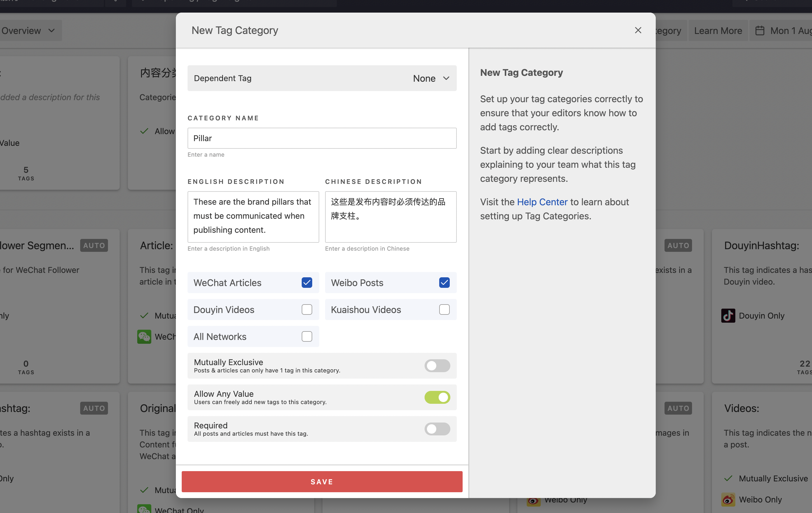The width and height of the screenshot is (812, 513).
Task: Close the New Tag Category dialog
Action: (638, 30)
